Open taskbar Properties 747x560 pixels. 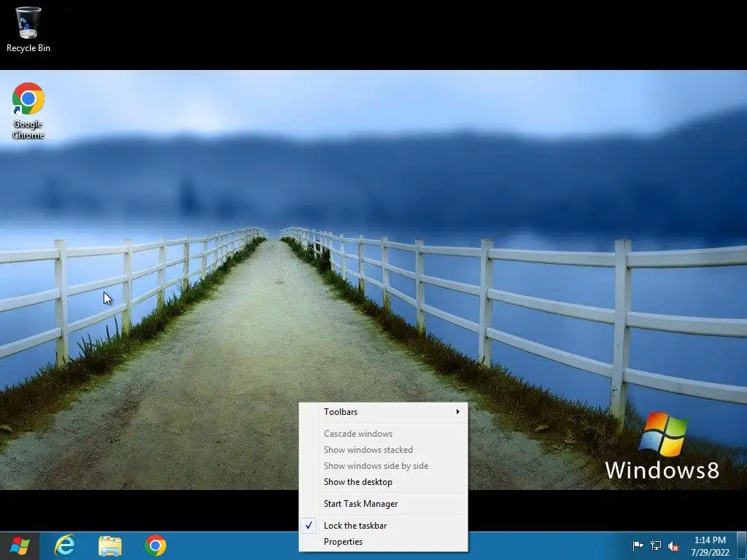click(x=384, y=542)
